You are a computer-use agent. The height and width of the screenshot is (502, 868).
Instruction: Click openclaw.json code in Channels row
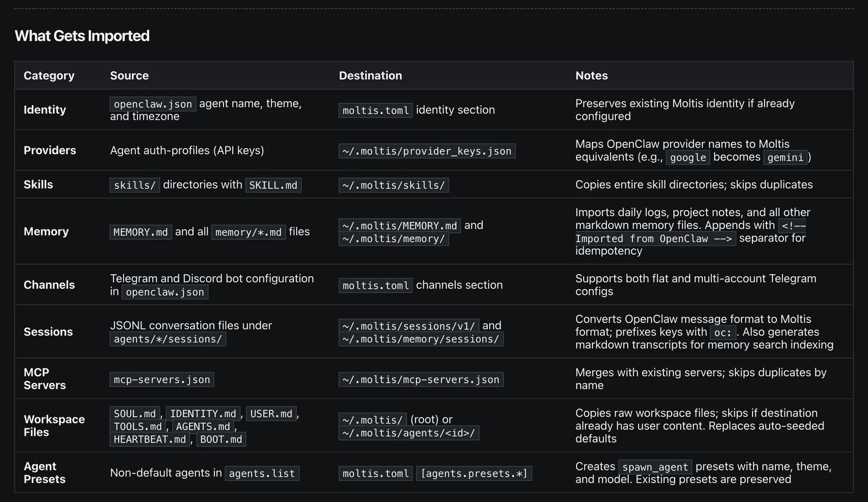pos(165,292)
